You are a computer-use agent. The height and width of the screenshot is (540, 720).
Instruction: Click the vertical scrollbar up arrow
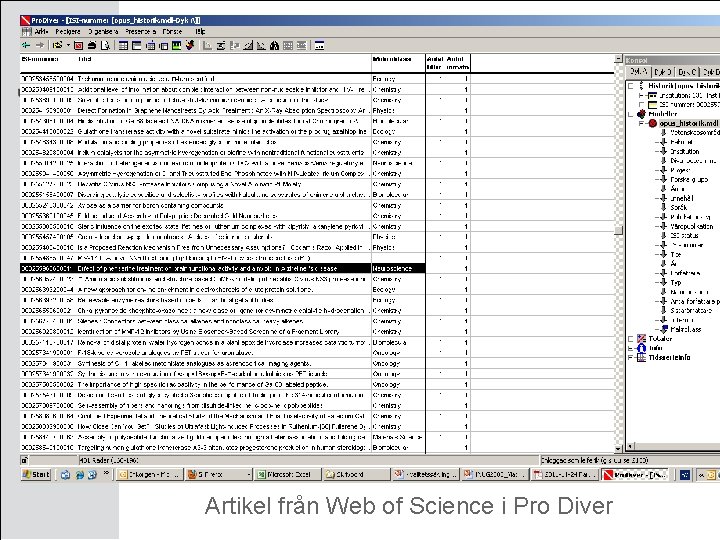pyautogui.click(x=618, y=59)
